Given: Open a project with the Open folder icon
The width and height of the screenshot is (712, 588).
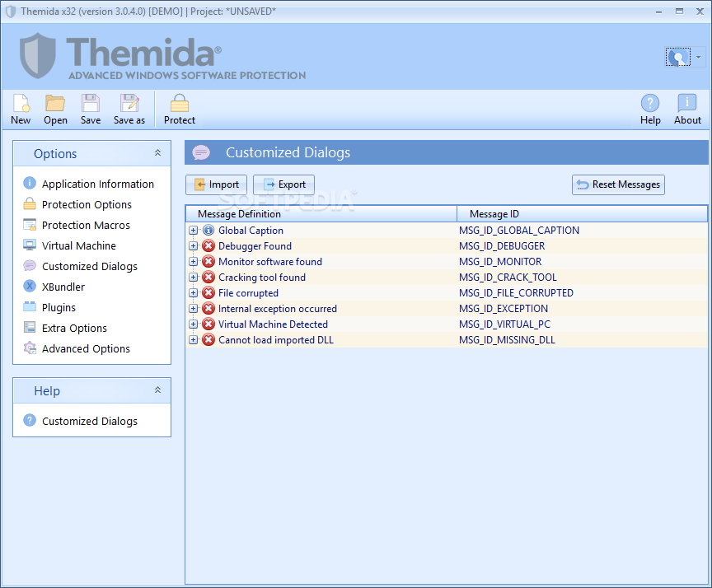Looking at the screenshot, I should coord(55,103).
